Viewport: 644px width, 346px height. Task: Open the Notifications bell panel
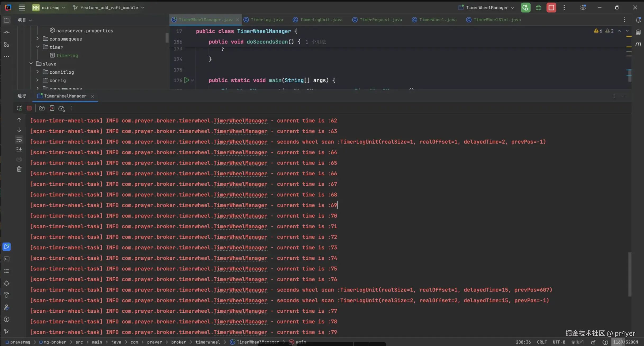coord(638,20)
